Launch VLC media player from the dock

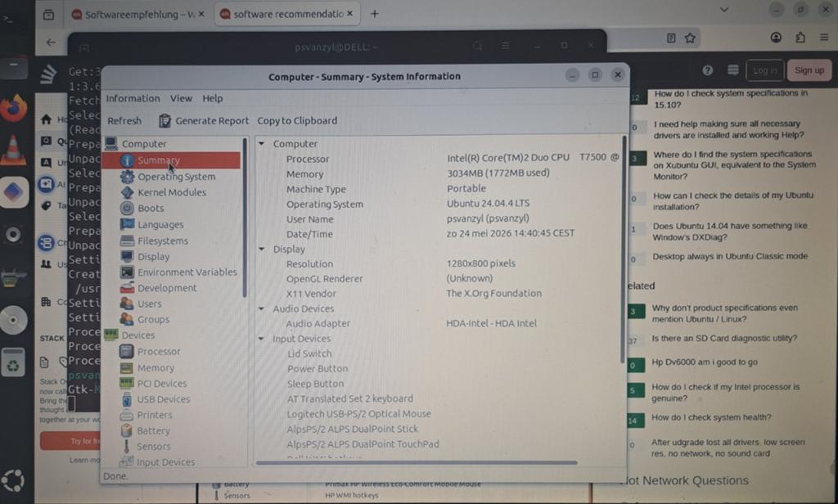[13, 150]
